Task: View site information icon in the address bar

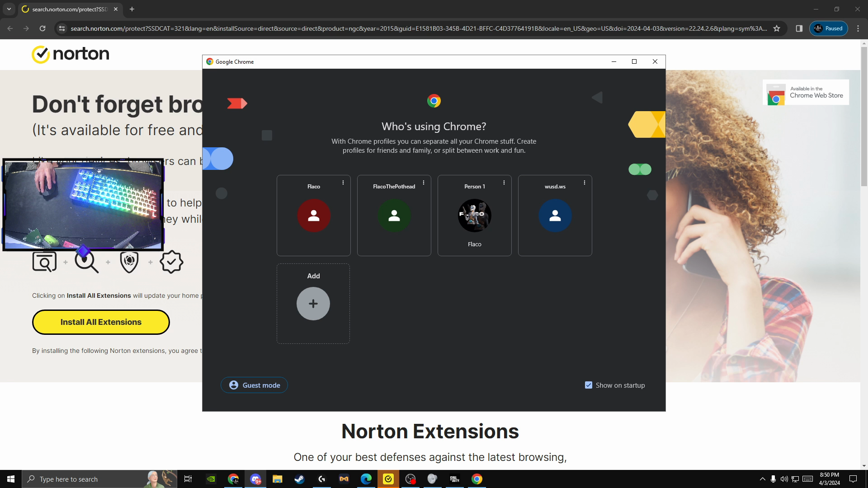Action: 62,28
